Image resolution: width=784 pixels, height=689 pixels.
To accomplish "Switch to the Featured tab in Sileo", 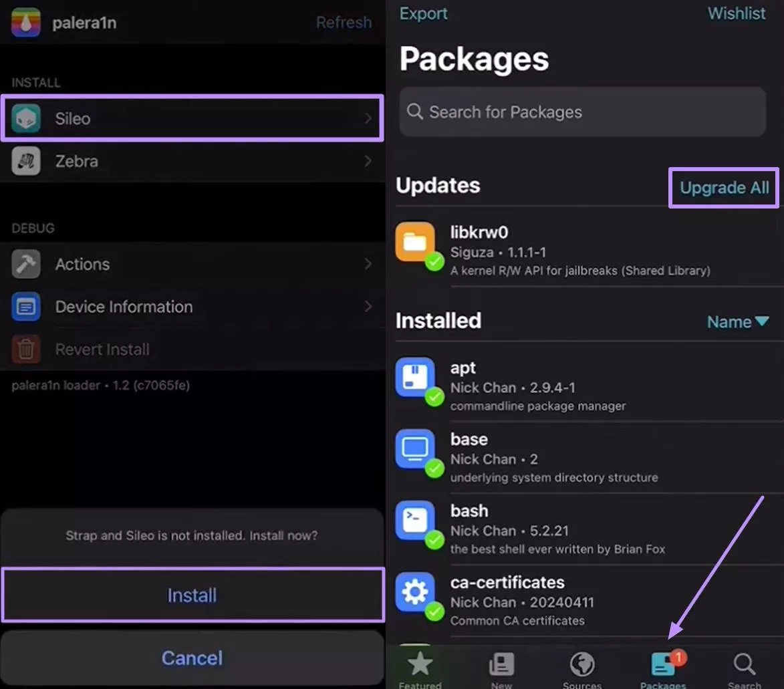I will coord(420,666).
